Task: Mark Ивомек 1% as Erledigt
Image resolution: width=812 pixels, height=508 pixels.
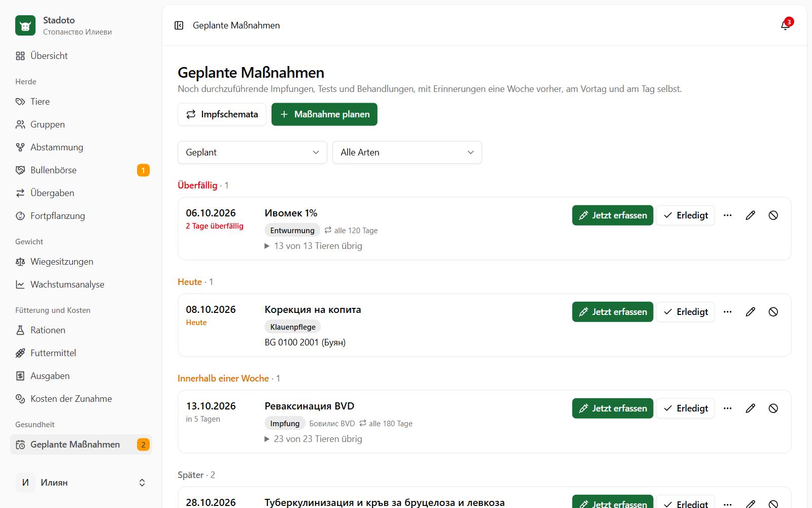Action: point(686,215)
